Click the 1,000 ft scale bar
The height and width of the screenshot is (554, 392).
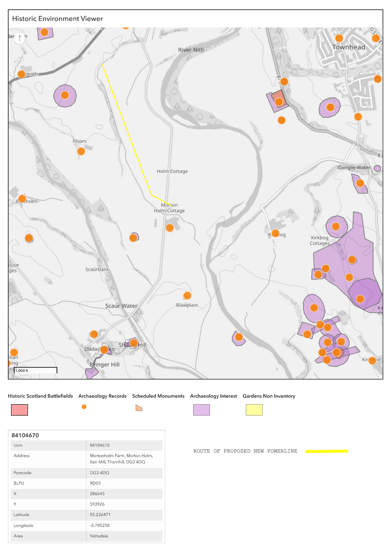36,370
